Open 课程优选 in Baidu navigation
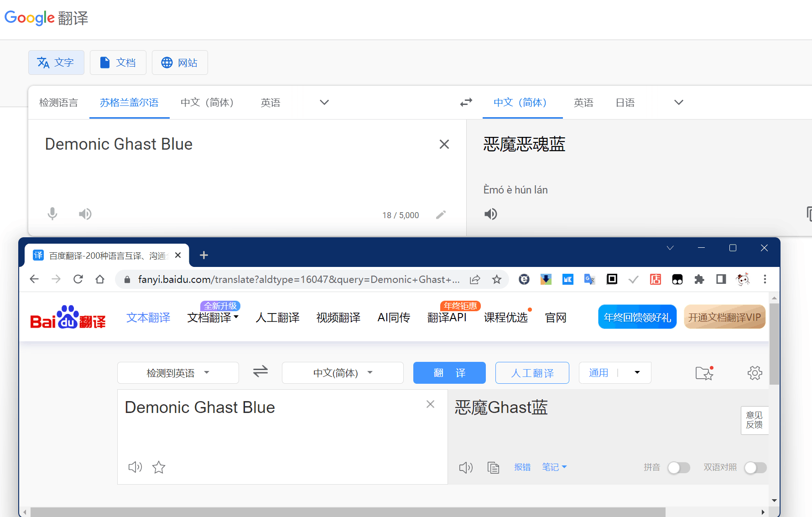 pyautogui.click(x=506, y=318)
